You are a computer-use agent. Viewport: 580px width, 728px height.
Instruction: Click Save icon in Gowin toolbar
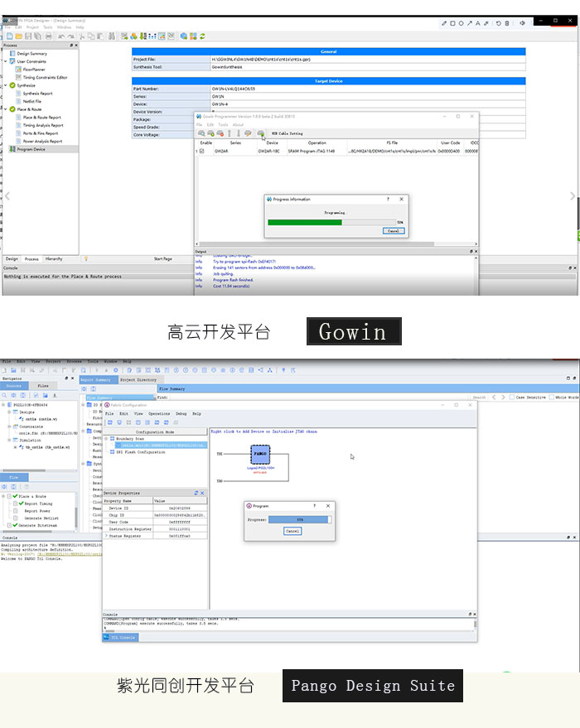point(28,36)
